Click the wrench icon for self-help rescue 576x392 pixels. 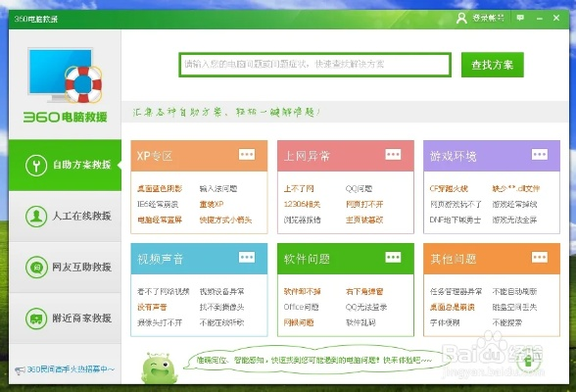[x=36, y=165]
